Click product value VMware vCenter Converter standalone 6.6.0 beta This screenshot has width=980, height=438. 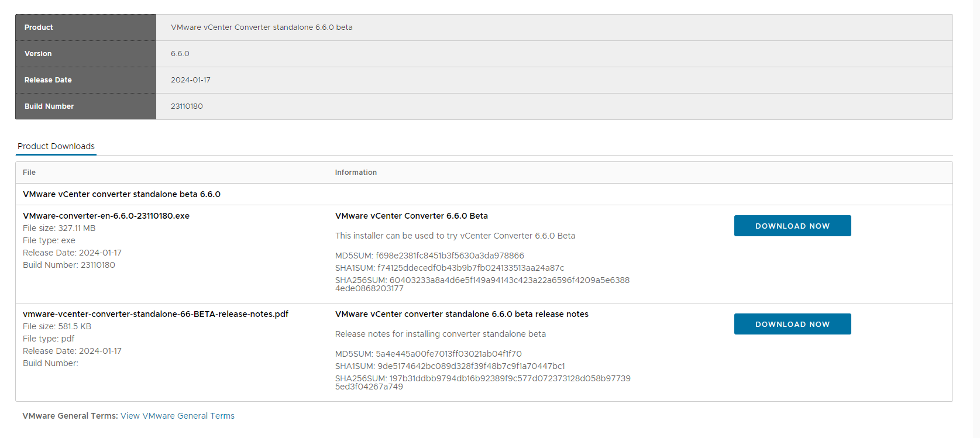point(262,27)
